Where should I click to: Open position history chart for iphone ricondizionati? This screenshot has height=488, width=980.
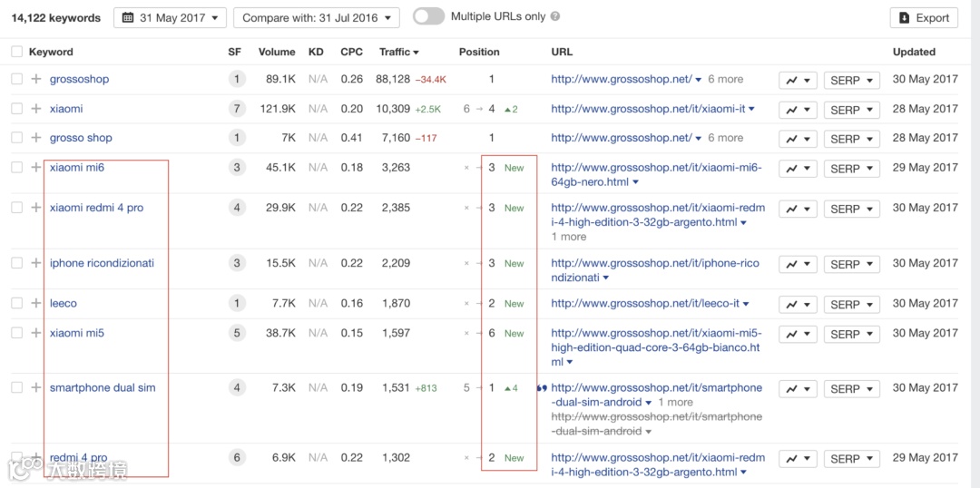(x=798, y=264)
